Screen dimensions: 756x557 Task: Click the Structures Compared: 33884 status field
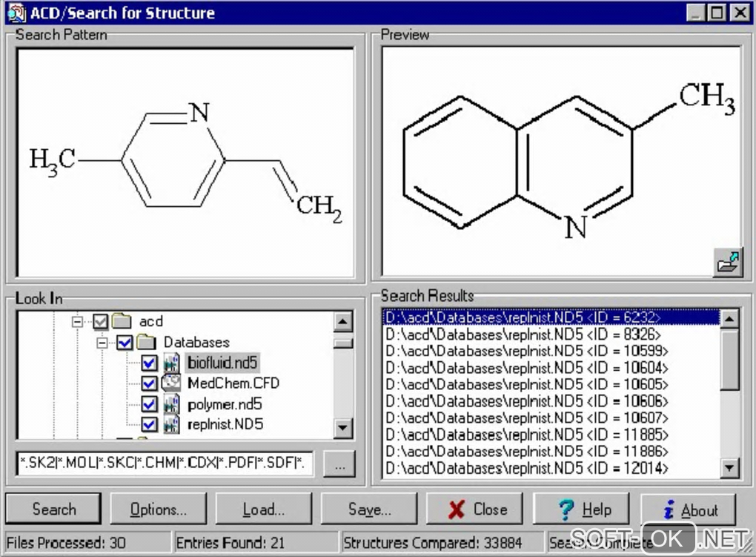pyautogui.click(x=442, y=543)
